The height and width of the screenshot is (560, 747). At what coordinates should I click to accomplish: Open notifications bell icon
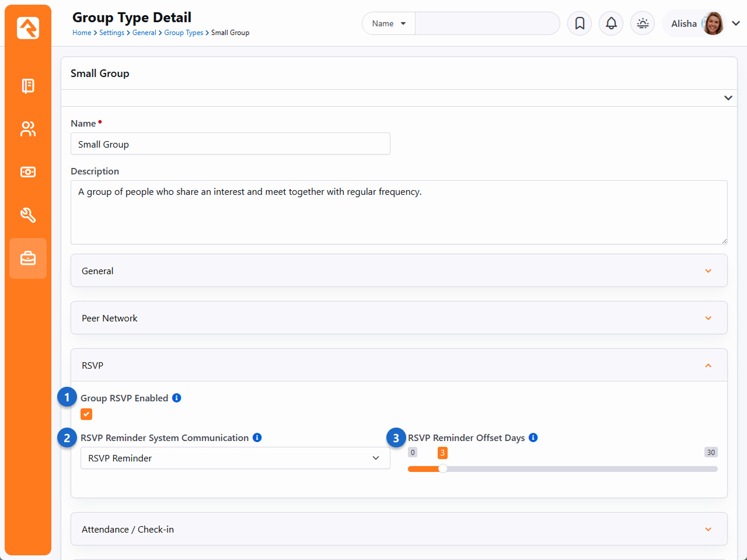click(x=611, y=23)
